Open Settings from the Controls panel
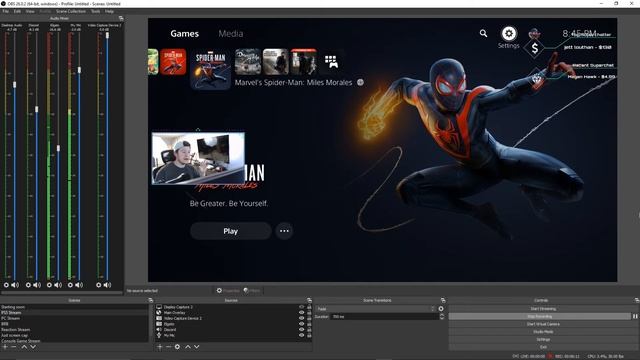 [x=543, y=340]
